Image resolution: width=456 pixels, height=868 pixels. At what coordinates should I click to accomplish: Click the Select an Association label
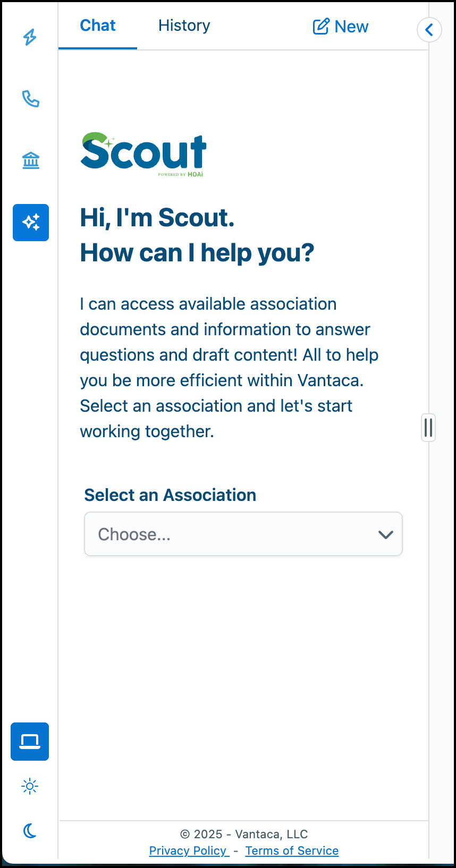click(170, 495)
